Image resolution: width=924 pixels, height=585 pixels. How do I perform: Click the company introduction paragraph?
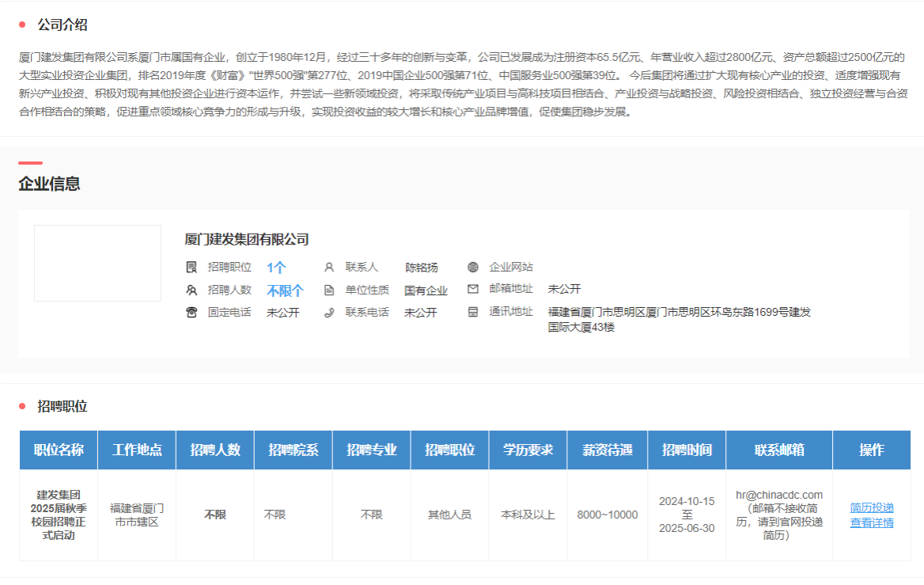click(463, 85)
